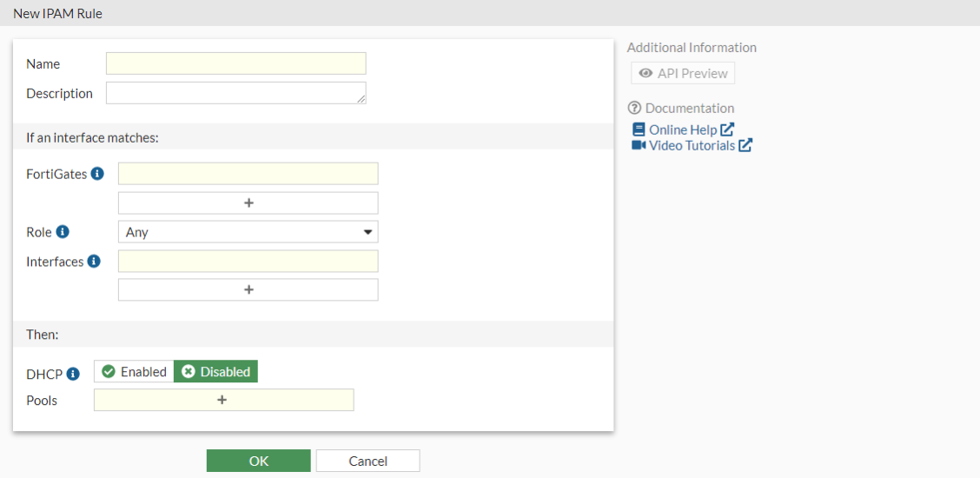Viewport: 980px width, 478px height.
Task: Click the Role info icon
Action: click(63, 232)
